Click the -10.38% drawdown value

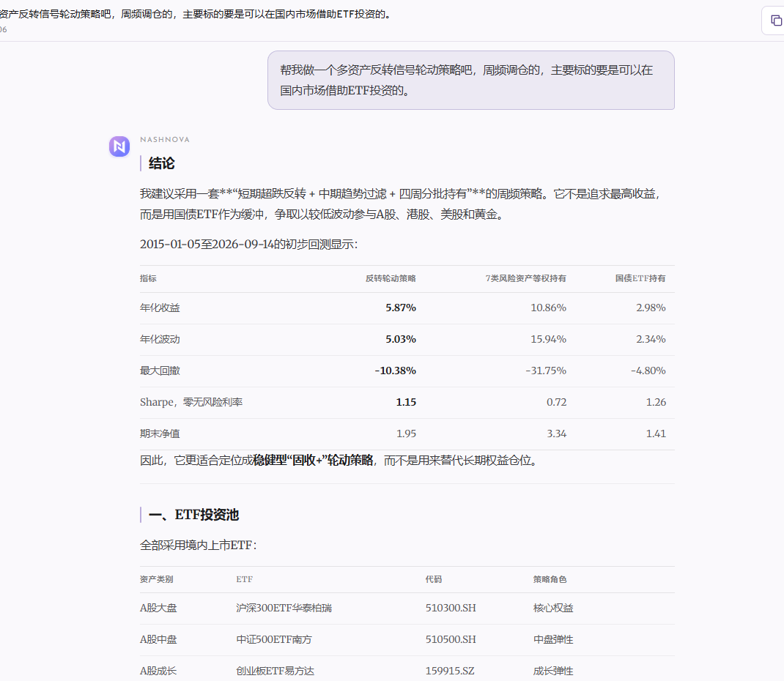click(396, 371)
